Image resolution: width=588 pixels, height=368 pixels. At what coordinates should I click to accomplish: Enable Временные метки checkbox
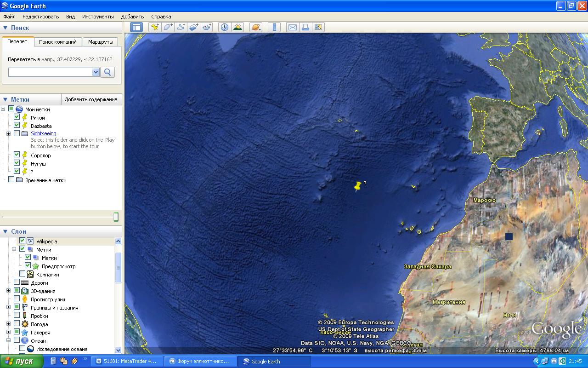click(11, 179)
